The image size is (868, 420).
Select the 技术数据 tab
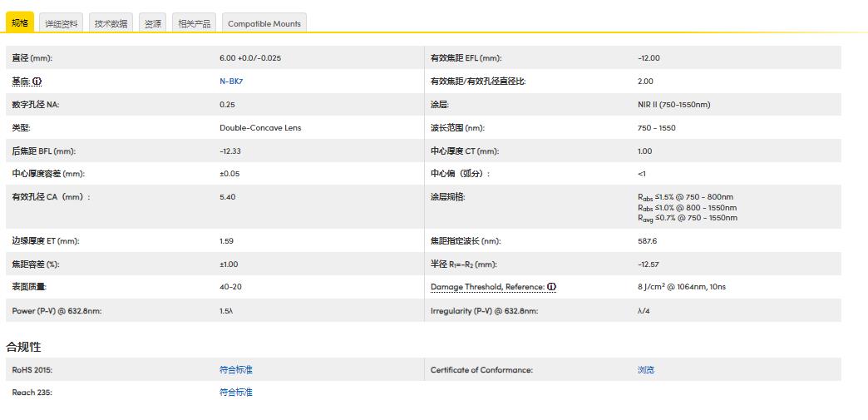[111, 23]
